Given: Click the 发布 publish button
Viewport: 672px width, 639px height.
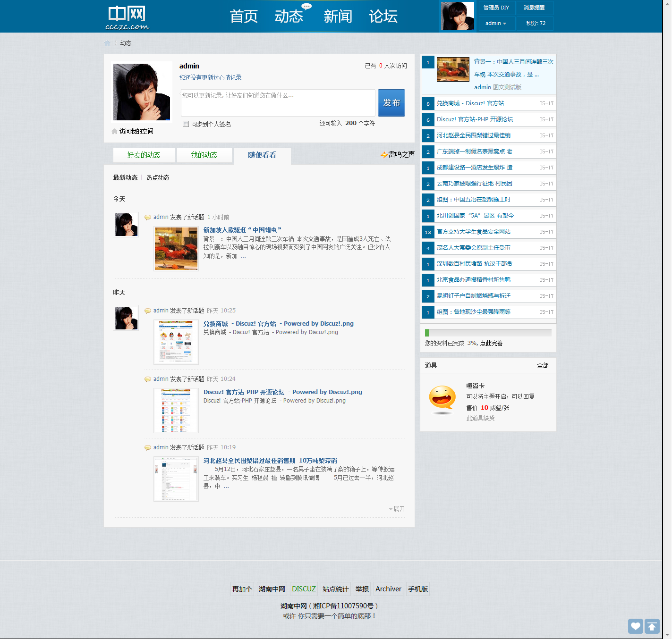Looking at the screenshot, I should tap(391, 103).
